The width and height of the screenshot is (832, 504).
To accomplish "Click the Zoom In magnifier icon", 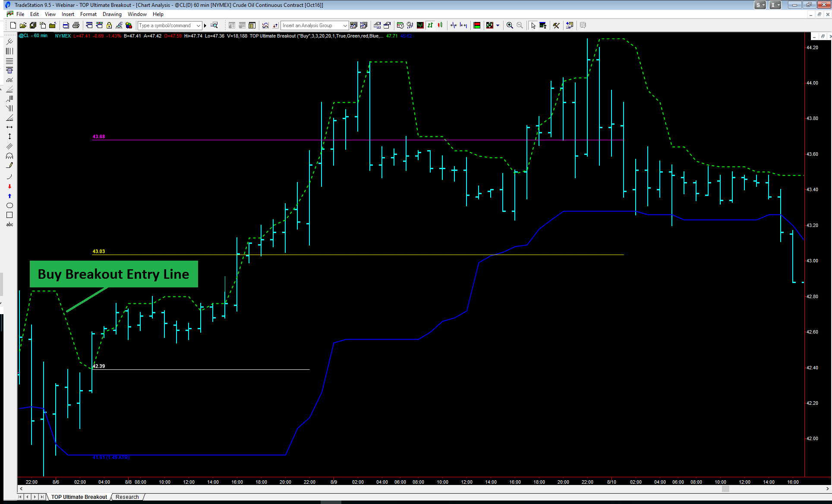I will pyautogui.click(x=510, y=25).
